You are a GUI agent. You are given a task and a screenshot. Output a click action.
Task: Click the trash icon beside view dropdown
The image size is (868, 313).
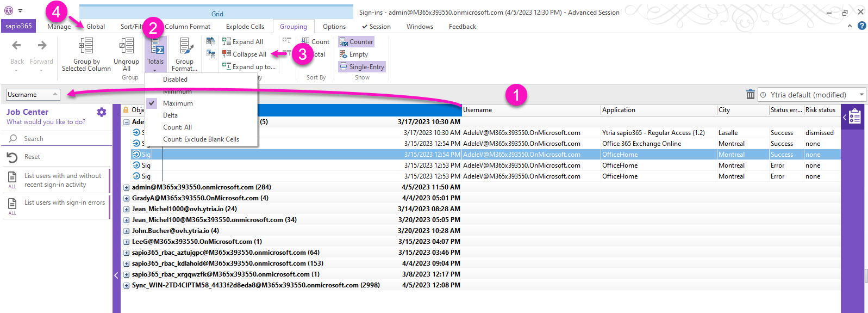click(x=750, y=95)
